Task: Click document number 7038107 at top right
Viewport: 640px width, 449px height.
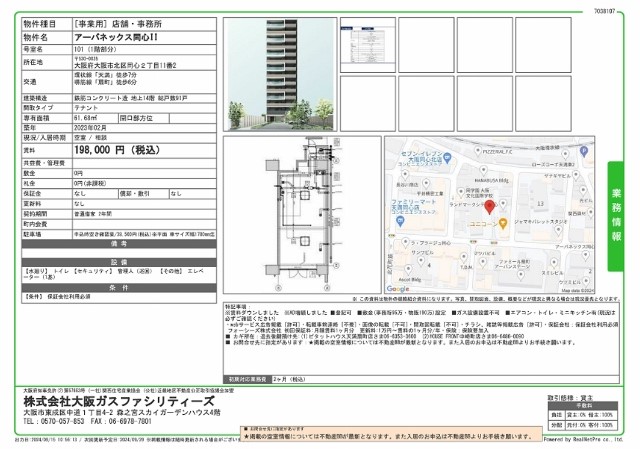Action: tap(604, 11)
